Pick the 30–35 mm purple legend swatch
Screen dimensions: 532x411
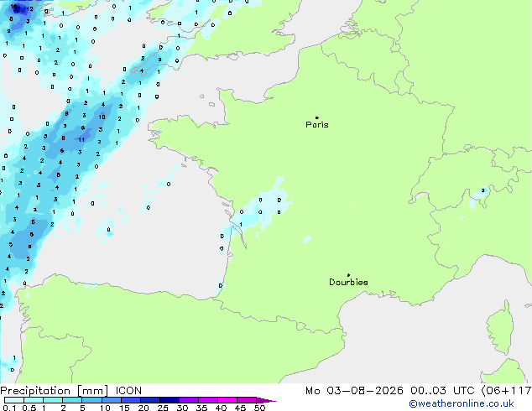pos(189,400)
